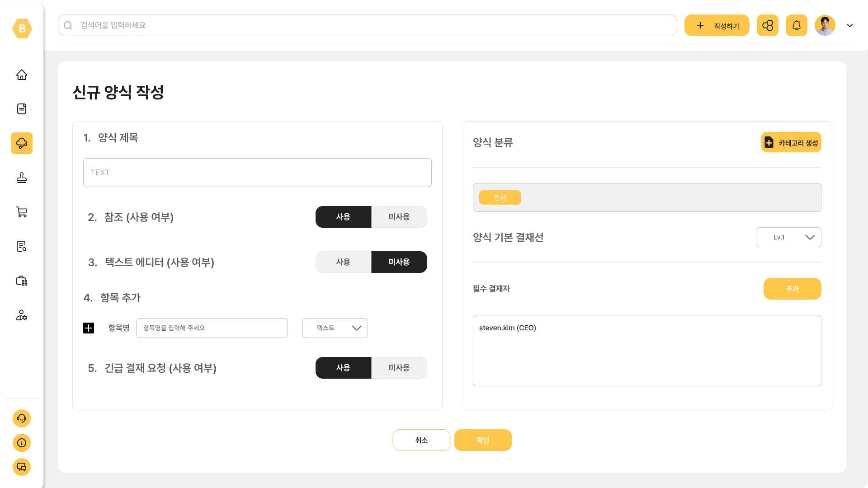868x488 pixels.
Task: Open the home icon in sidebar
Action: [22, 75]
